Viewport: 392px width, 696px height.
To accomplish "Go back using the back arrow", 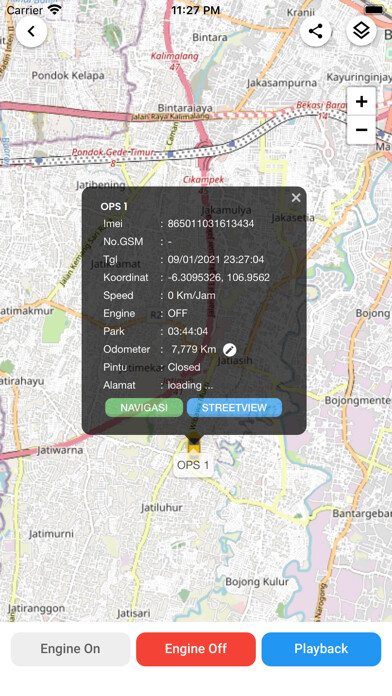I will [x=31, y=32].
